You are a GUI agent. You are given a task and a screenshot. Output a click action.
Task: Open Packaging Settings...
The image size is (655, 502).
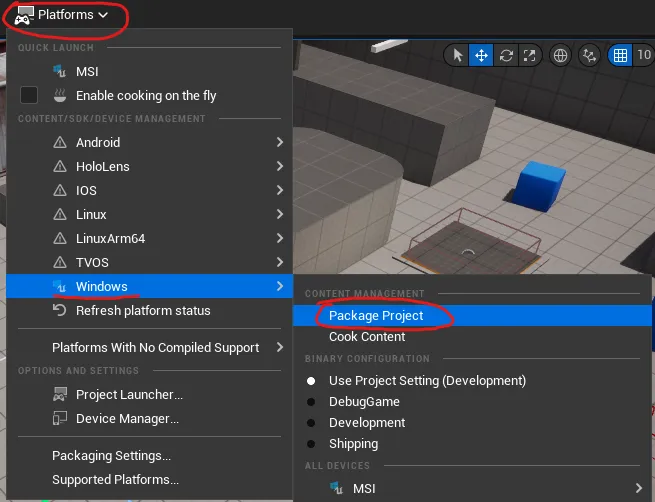(149, 456)
